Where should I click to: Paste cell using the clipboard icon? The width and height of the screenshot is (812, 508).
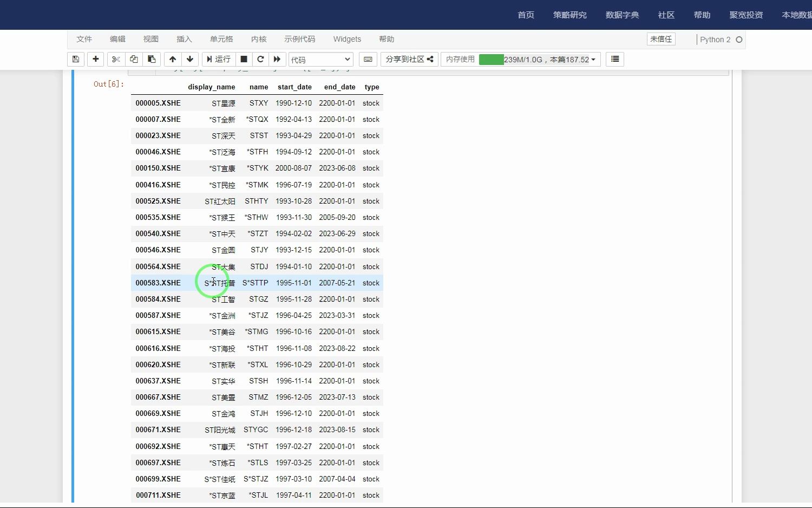point(152,59)
